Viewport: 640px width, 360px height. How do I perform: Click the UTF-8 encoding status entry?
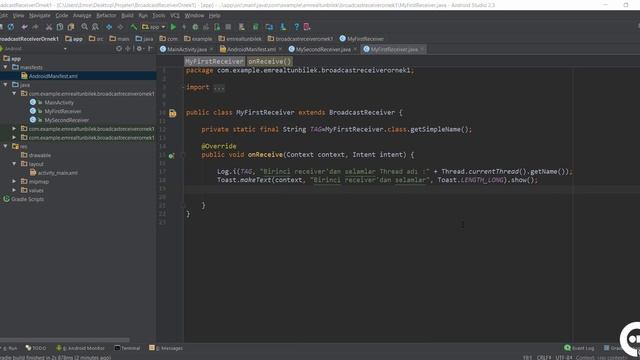(563, 357)
